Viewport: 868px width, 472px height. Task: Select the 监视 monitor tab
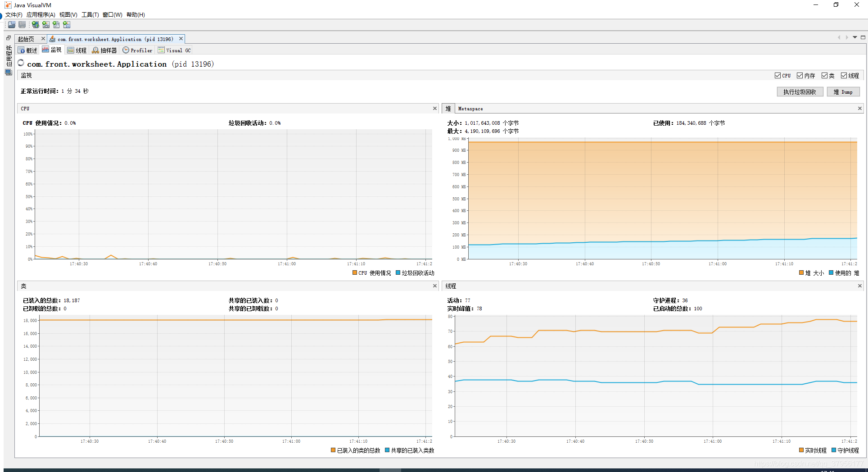(x=52, y=50)
